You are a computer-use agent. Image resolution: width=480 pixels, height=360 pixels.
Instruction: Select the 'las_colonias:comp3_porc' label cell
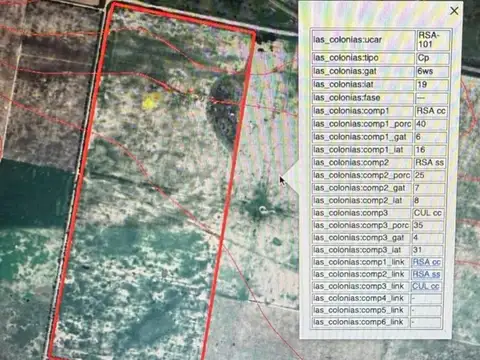(361, 225)
